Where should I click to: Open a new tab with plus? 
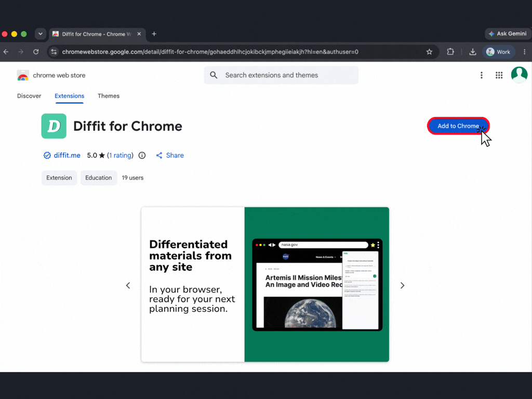coord(154,34)
